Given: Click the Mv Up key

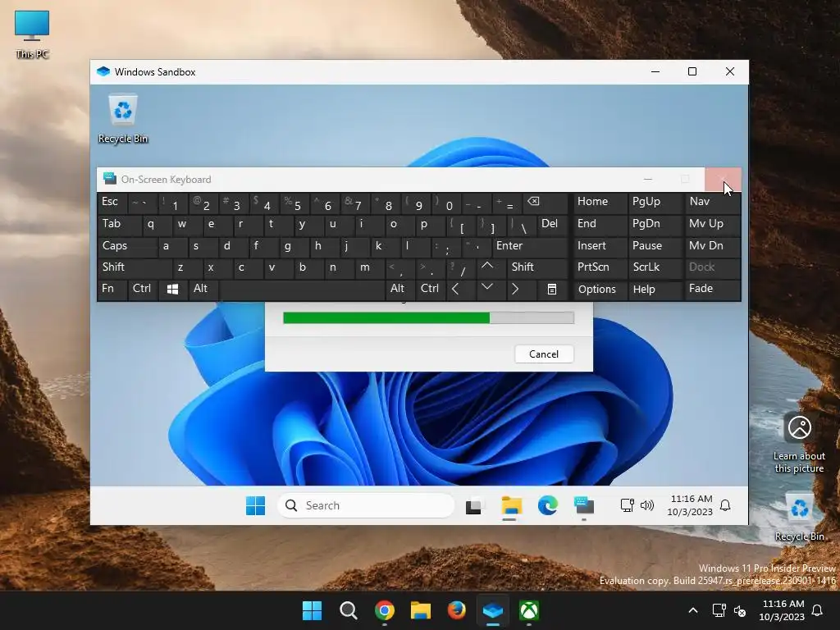Looking at the screenshot, I should (713, 224).
